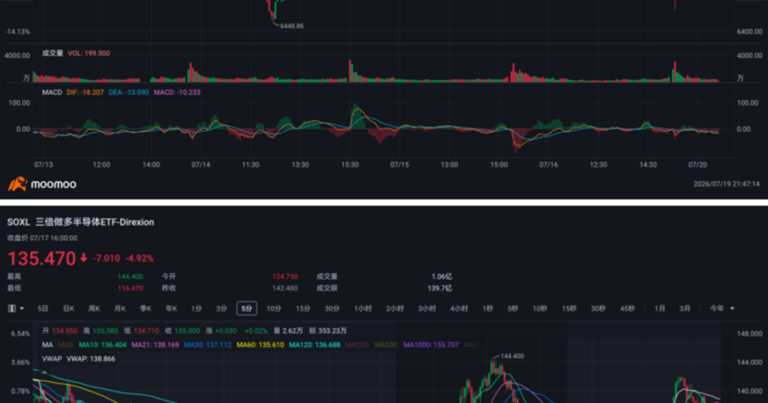The width and height of the screenshot is (768, 403).
Task: Click the 139.7亿 turnover value
Action: point(440,288)
